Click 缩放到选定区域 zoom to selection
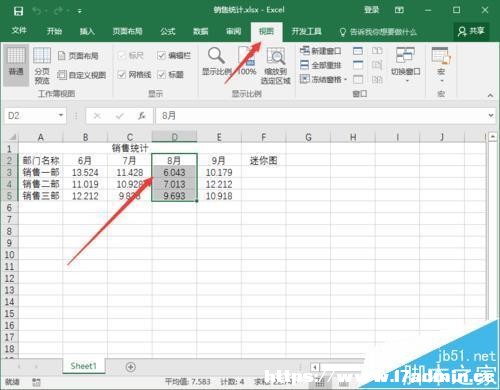 pyautogui.click(x=276, y=66)
